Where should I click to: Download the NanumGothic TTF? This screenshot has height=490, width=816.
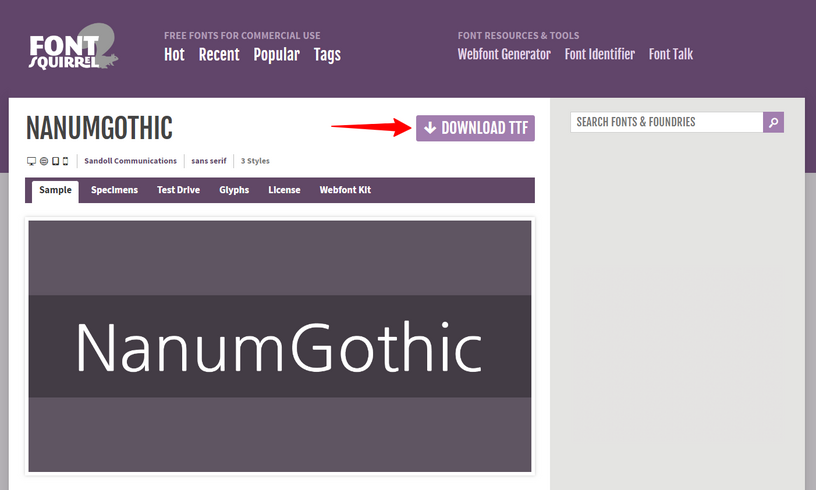(475, 128)
